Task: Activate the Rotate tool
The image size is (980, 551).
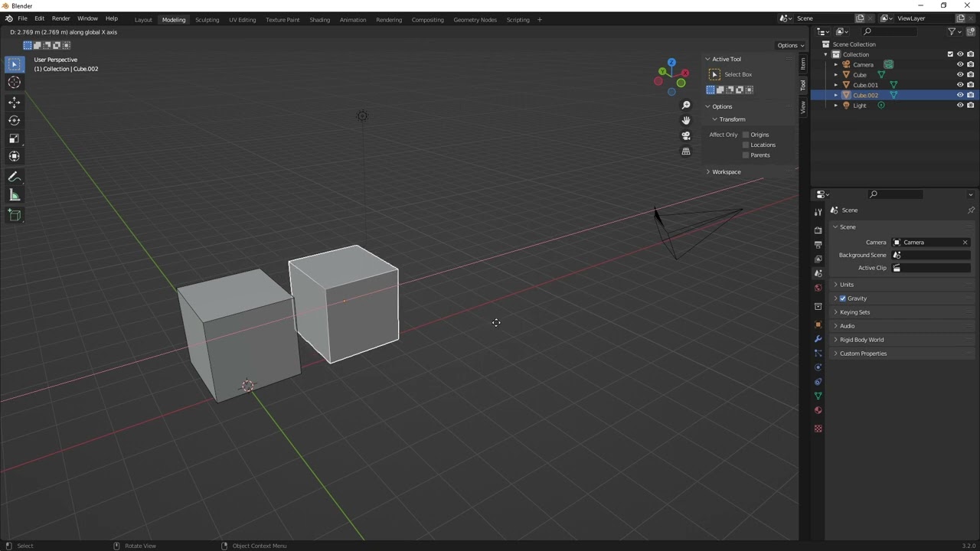Action: [x=14, y=120]
